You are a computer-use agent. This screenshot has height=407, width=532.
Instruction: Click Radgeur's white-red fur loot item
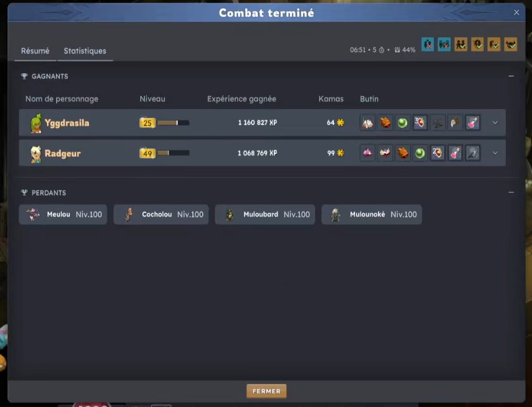click(x=385, y=153)
